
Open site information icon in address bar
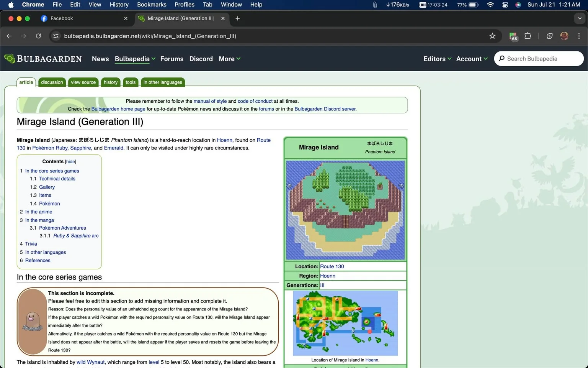(56, 36)
